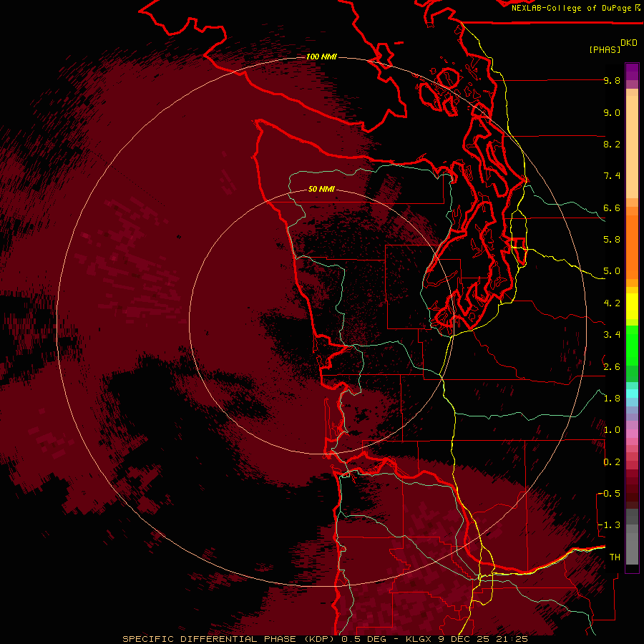Screen dimensions: 644x644
Task: Click the 6.6 scale value
Action: [x=612, y=208]
